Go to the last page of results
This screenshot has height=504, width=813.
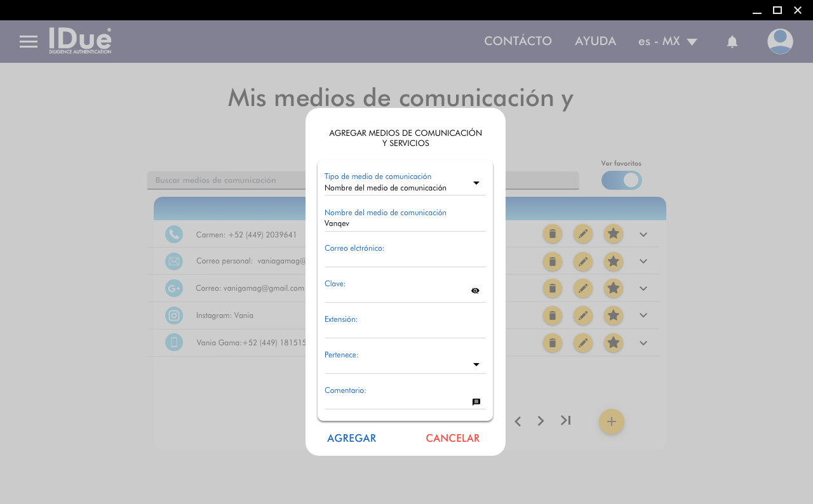[x=565, y=420]
